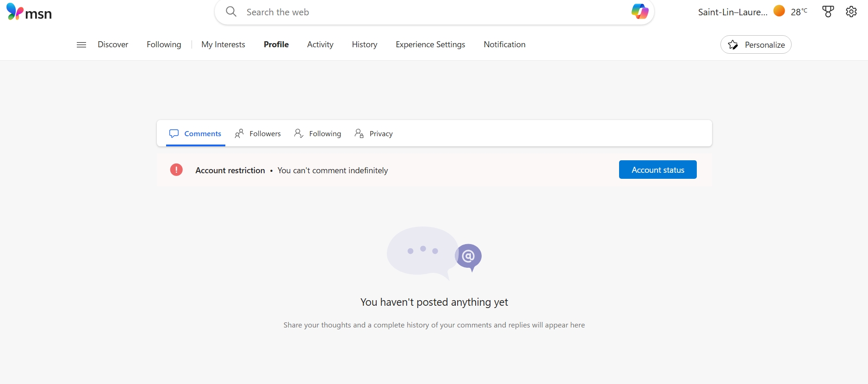This screenshot has width=868, height=384.
Task: Open the Following navigation item
Action: [164, 44]
